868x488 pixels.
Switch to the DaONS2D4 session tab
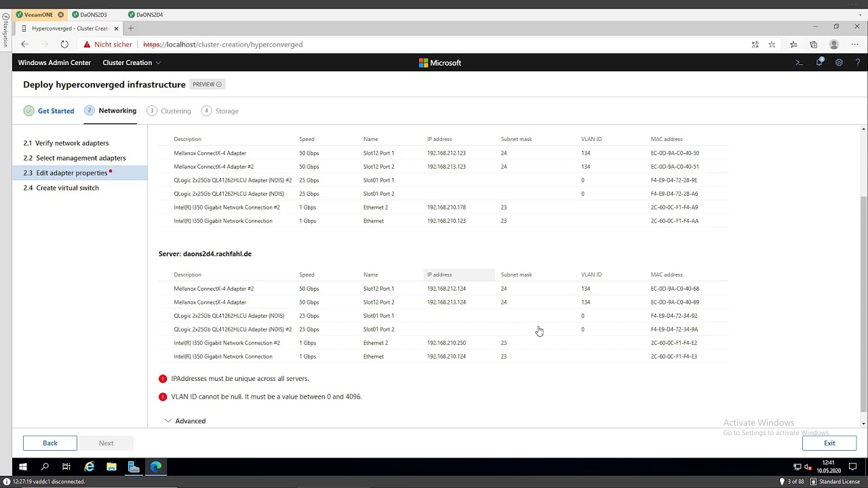(145, 14)
